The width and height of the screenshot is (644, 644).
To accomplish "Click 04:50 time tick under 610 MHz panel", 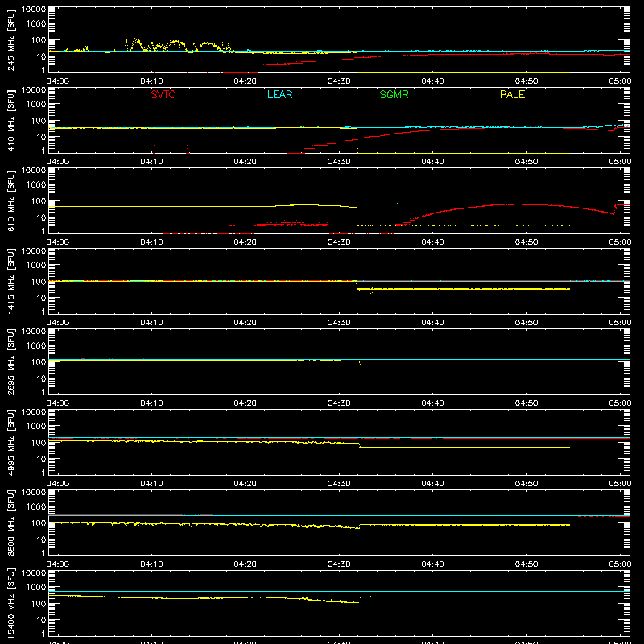I will coord(526,242).
